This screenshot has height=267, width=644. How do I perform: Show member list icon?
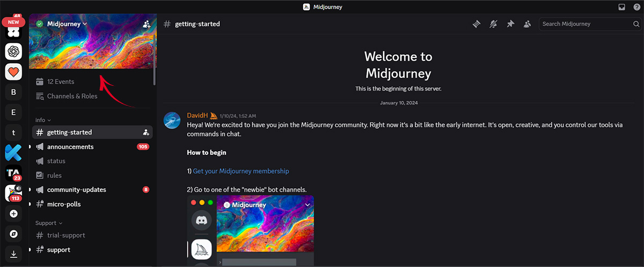click(x=527, y=24)
